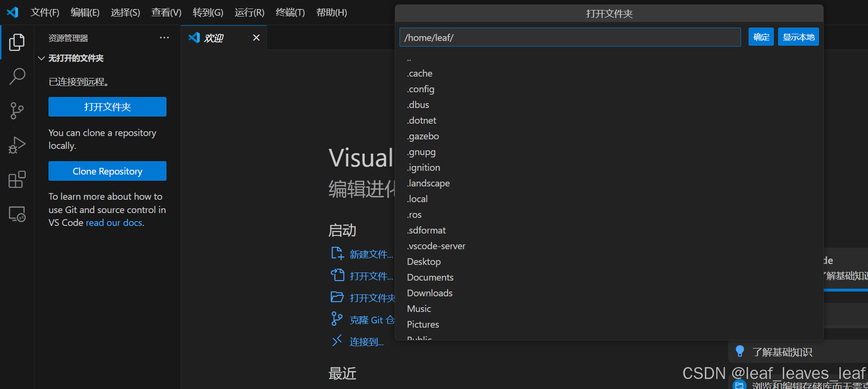
Task: Open the 编辑(E) menu
Action: tap(85, 12)
